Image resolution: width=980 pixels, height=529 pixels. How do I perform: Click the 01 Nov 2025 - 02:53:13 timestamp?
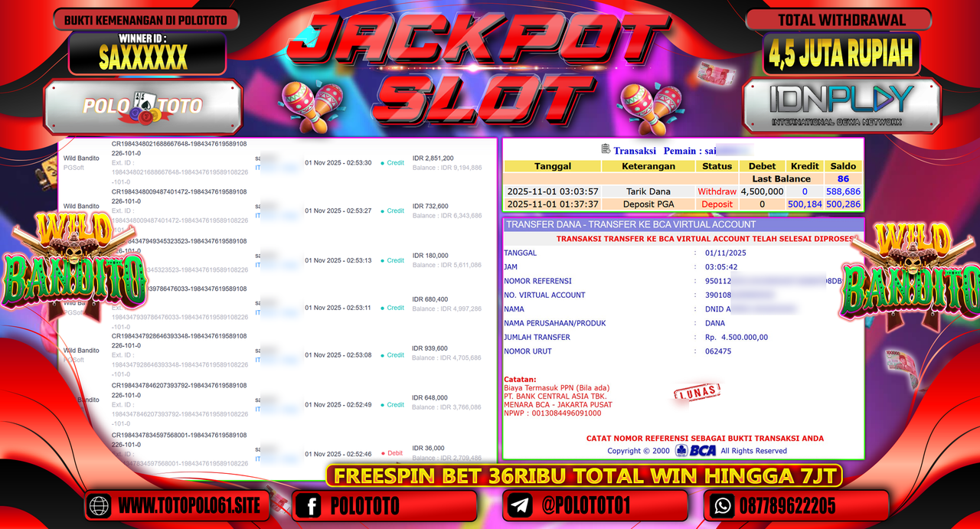(338, 260)
